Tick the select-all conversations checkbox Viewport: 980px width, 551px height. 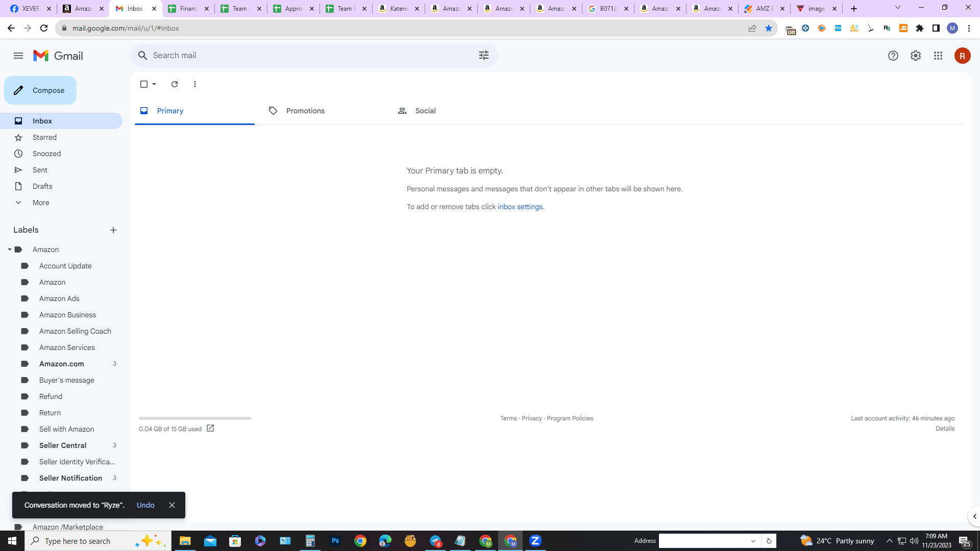pyautogui.click(x=144, y=84)
